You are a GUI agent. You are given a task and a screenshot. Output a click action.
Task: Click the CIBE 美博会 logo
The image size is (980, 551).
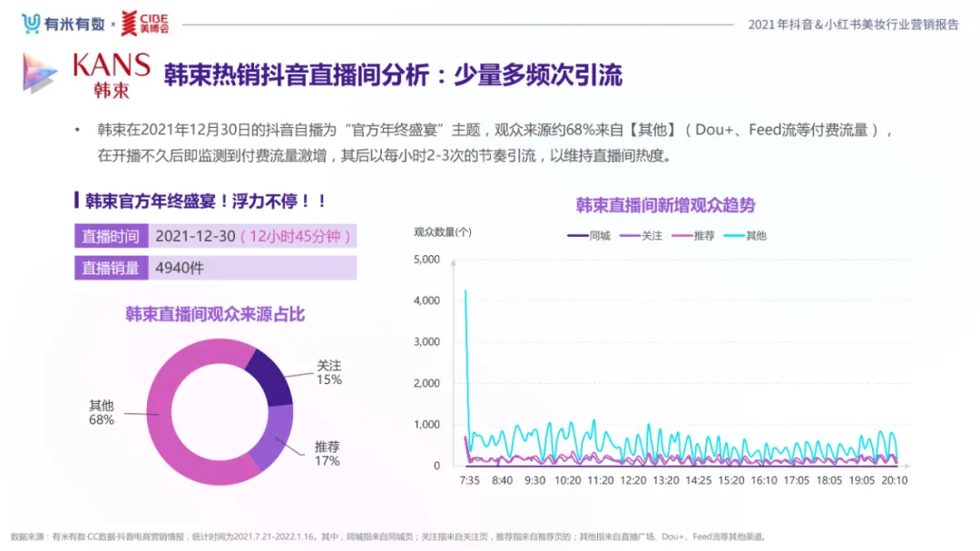(x=145, y=24)
